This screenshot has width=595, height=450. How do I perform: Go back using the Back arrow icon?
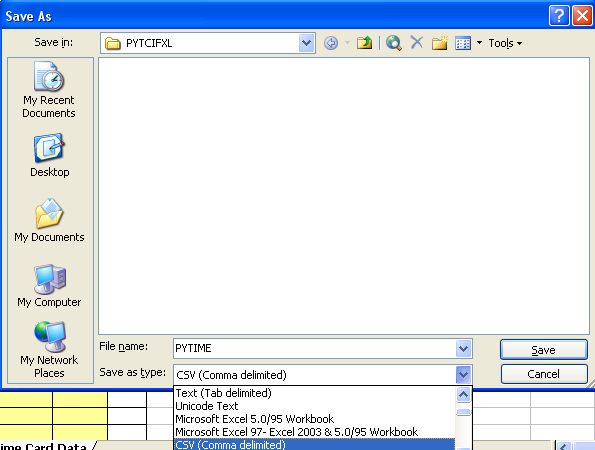click(331, 43)
